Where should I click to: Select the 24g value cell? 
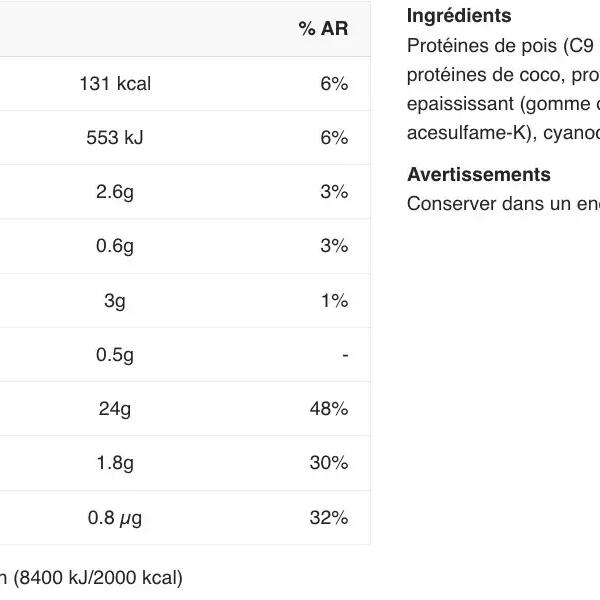point(115,409)
